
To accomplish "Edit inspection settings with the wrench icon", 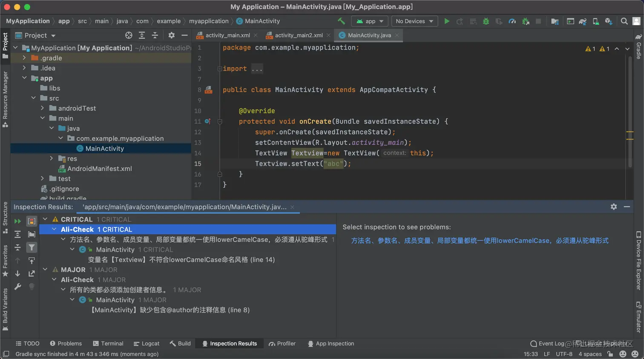I will [x=17, y=287].
